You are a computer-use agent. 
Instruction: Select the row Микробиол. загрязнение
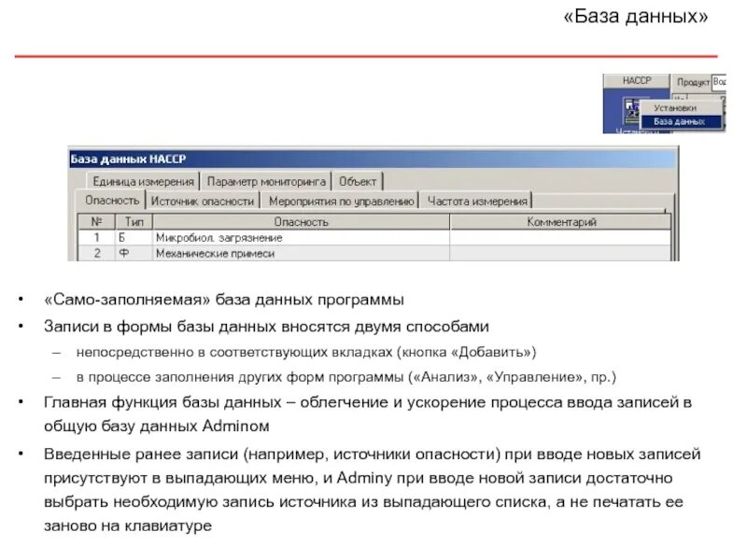(374, 238)
